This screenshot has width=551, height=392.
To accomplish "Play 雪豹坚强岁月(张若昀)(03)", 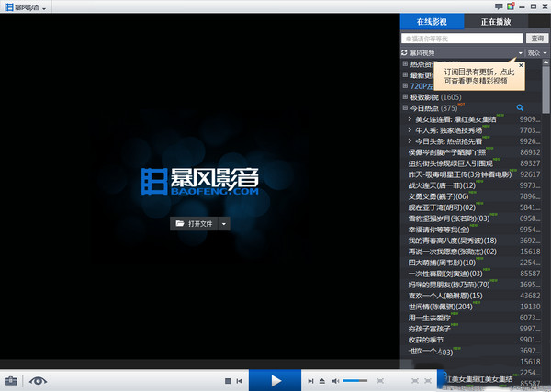I will pyautogui.click(x=449, y=218).
